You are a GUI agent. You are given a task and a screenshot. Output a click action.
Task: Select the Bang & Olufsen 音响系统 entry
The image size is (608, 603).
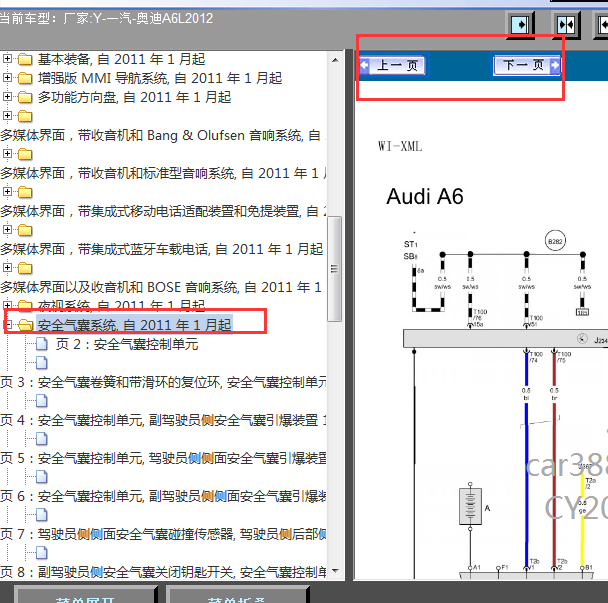pyautogui.click(x=163, y=135)
